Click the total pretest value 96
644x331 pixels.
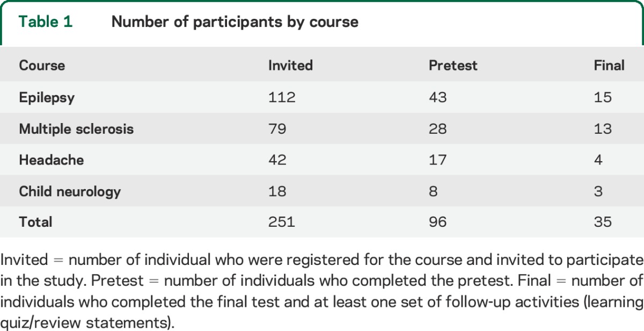click(x=438, y=222)
